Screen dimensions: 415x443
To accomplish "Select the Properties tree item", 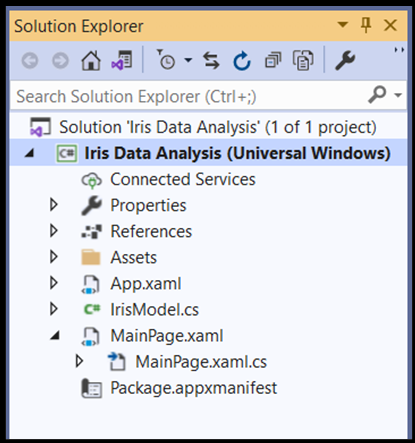I will tap(148, 205).
